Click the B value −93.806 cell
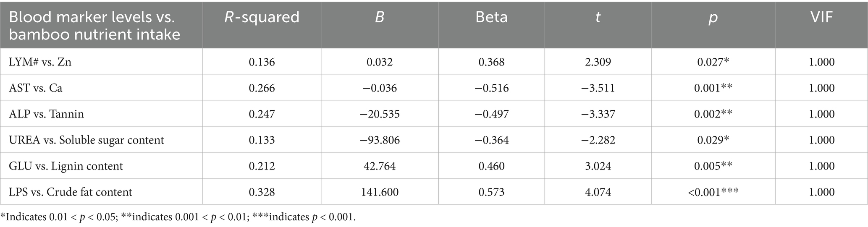868x227 pixels. point(380,140)
